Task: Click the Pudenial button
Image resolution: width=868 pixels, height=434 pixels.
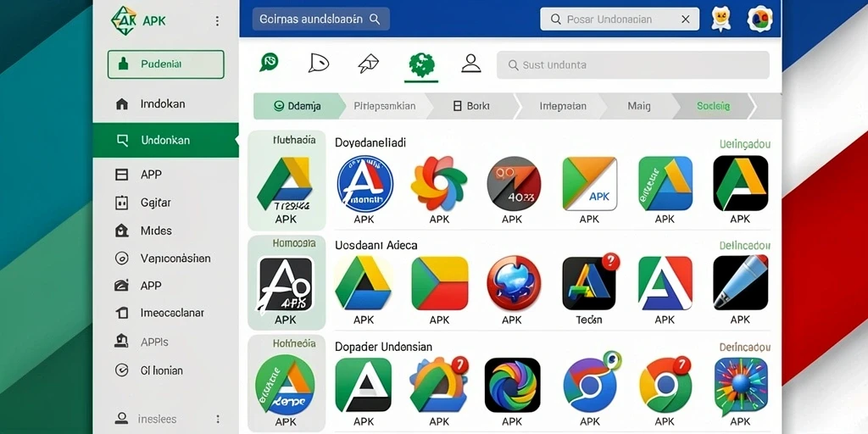Action: click(165, 64)
